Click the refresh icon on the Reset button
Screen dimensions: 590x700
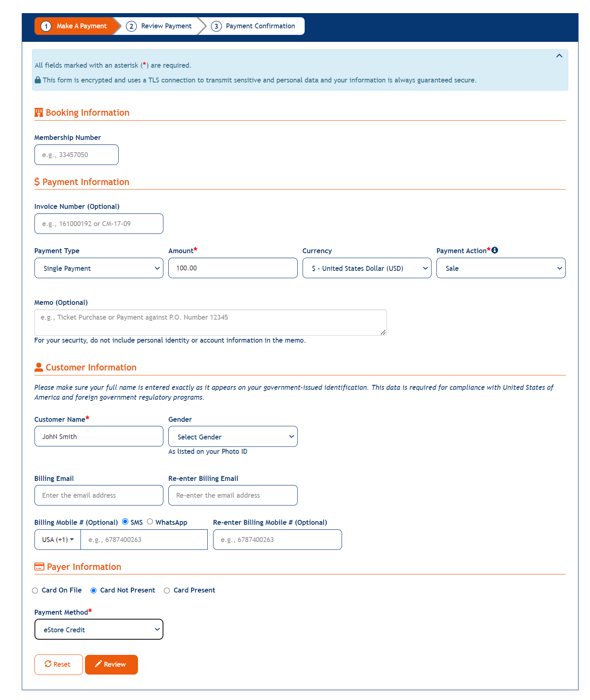(48, 664)
